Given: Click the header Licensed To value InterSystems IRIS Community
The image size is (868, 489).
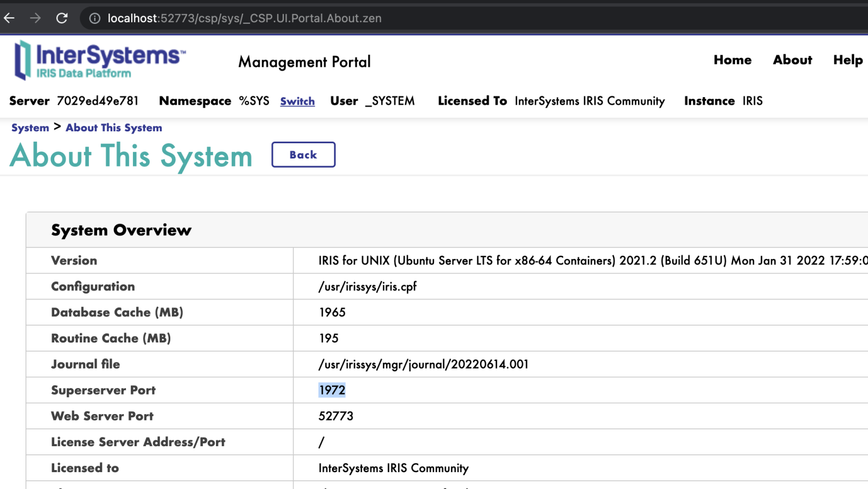Looking at the screenshot, I should pos(590,101).
